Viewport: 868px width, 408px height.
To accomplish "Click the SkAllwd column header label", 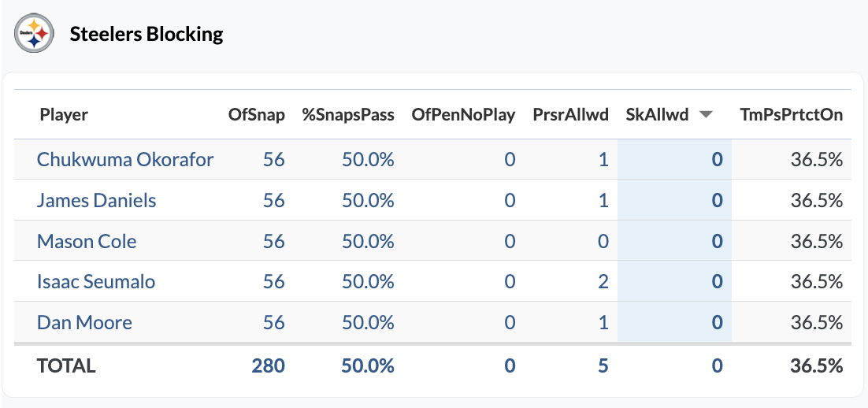I will (657, 115).
